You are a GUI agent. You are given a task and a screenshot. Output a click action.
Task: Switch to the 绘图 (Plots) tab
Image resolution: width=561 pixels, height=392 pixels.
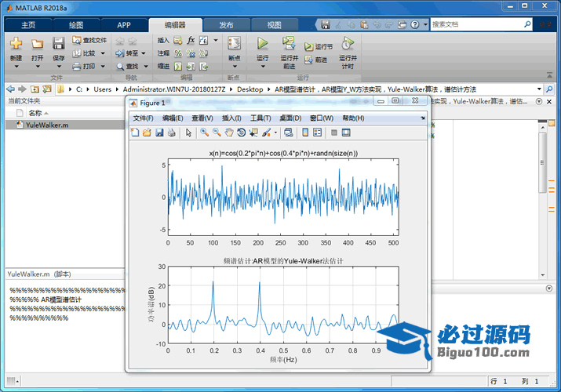tap(76, 25)
